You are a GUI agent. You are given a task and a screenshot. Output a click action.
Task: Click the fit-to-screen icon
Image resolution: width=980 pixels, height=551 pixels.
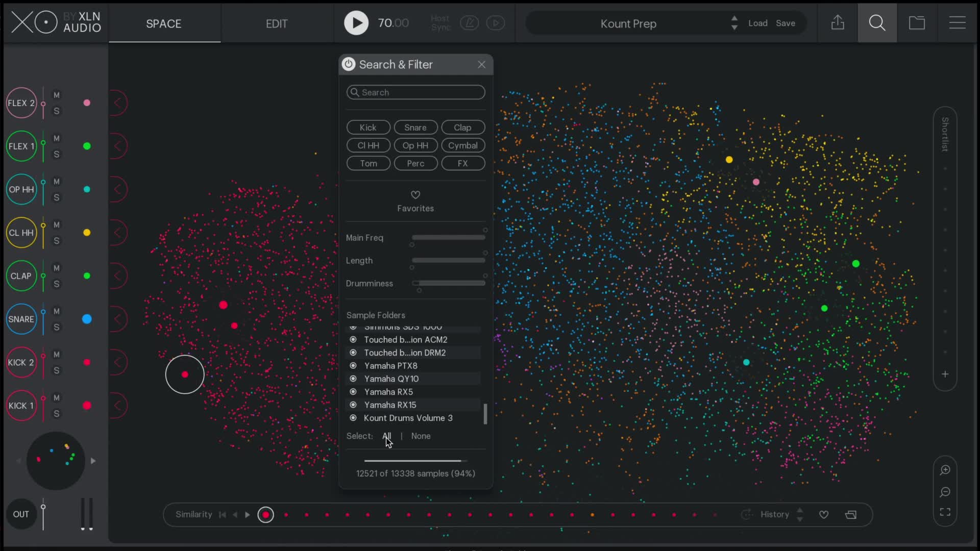[945, 512]
